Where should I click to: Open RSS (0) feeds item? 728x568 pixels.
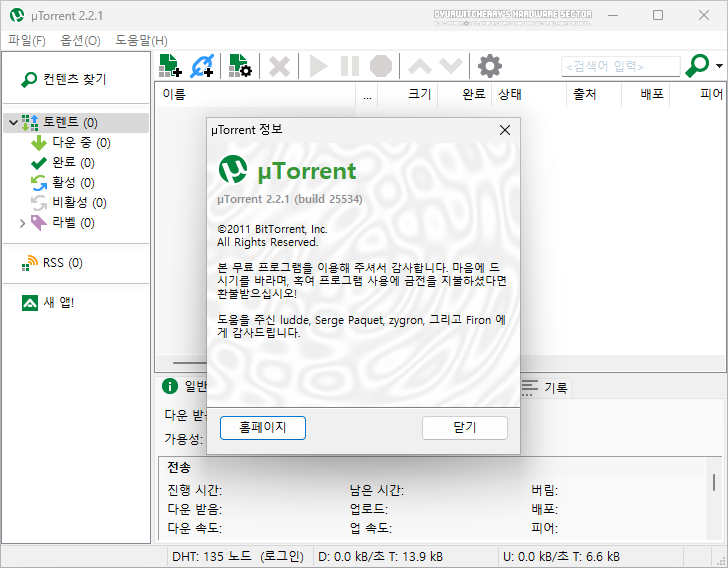(52, 263)
